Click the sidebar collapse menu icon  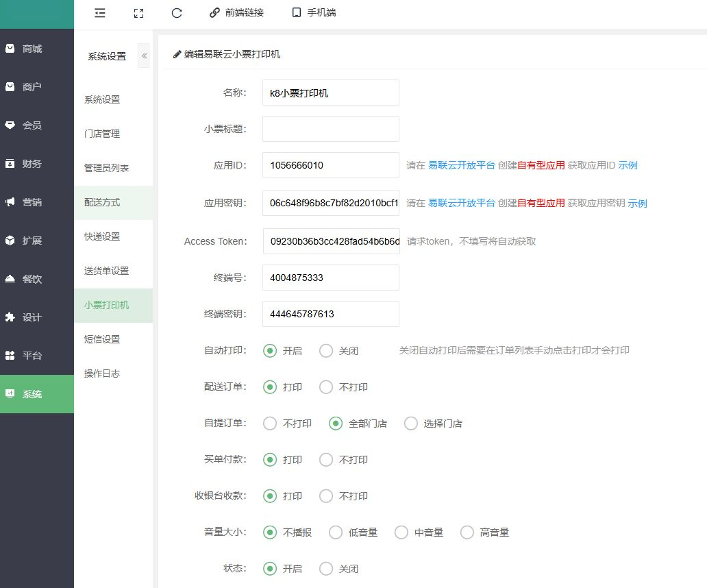(100, 12)
